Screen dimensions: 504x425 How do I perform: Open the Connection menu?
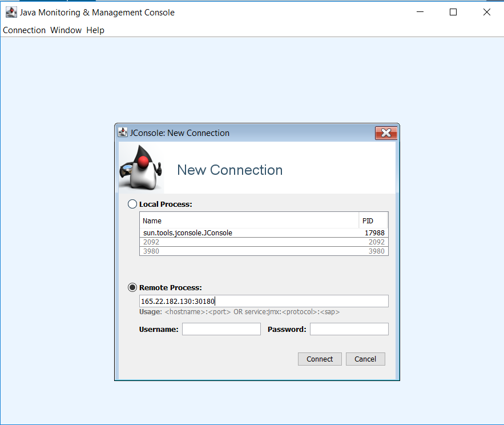(x=24, y=30)
